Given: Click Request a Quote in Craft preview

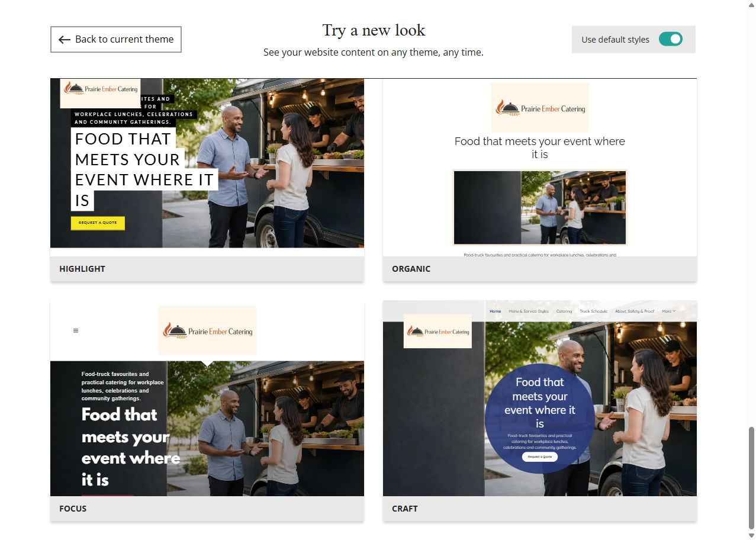Looking at the screenshot, I should 540,457.
